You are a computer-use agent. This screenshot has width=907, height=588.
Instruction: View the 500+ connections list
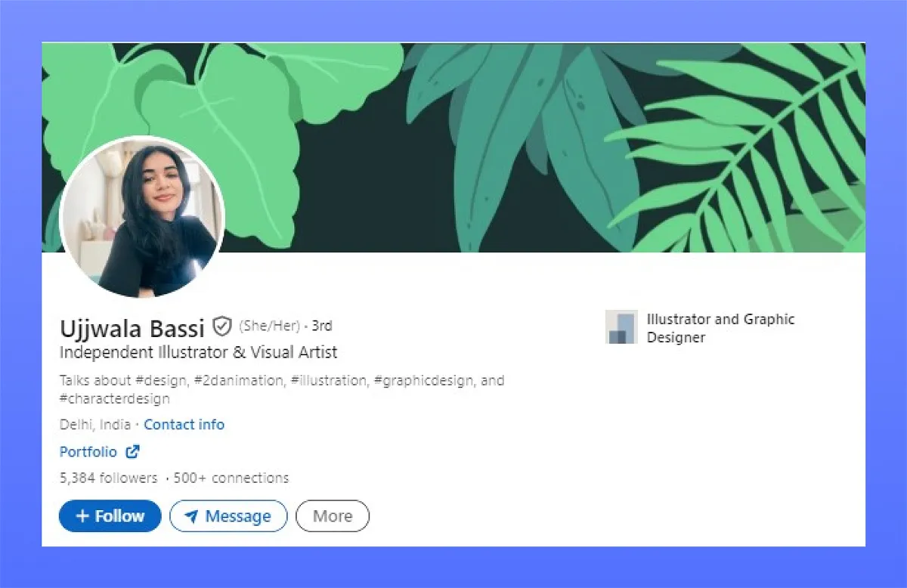click(x=231, y=478)
